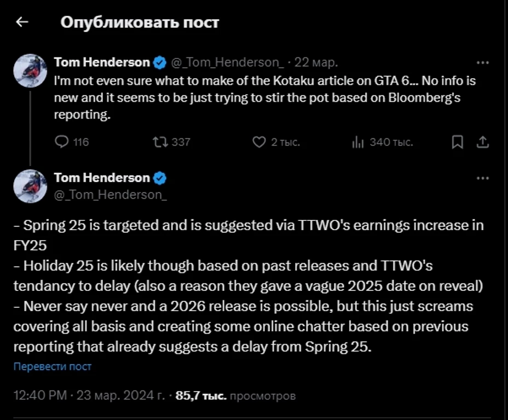This screenshot has width=508, height=420.
Task: Click the verified badge on second post
Action: point(160,178)
